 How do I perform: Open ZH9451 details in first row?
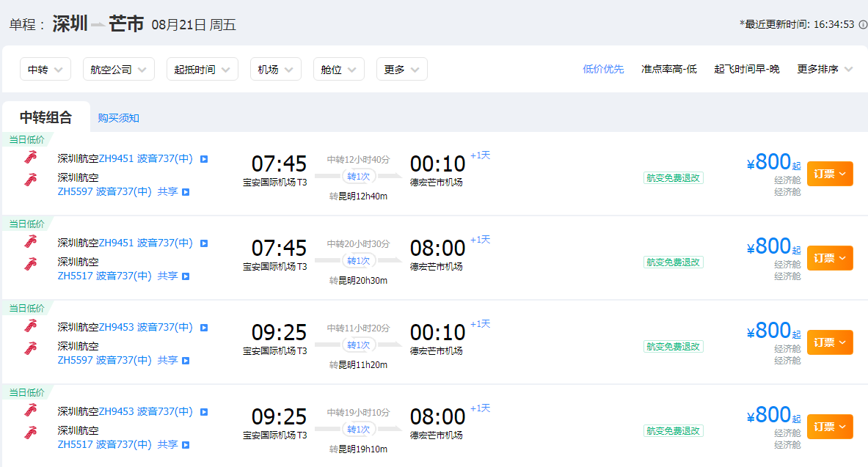(145, 158)
